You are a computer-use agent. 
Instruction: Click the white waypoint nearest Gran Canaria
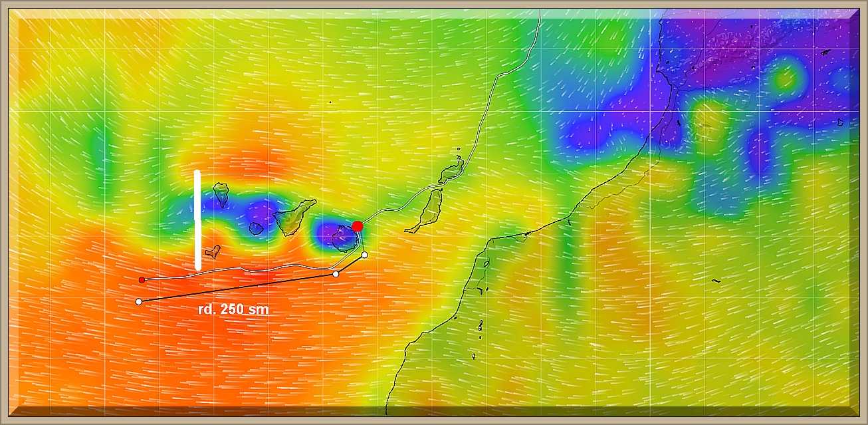coord(364,255)
